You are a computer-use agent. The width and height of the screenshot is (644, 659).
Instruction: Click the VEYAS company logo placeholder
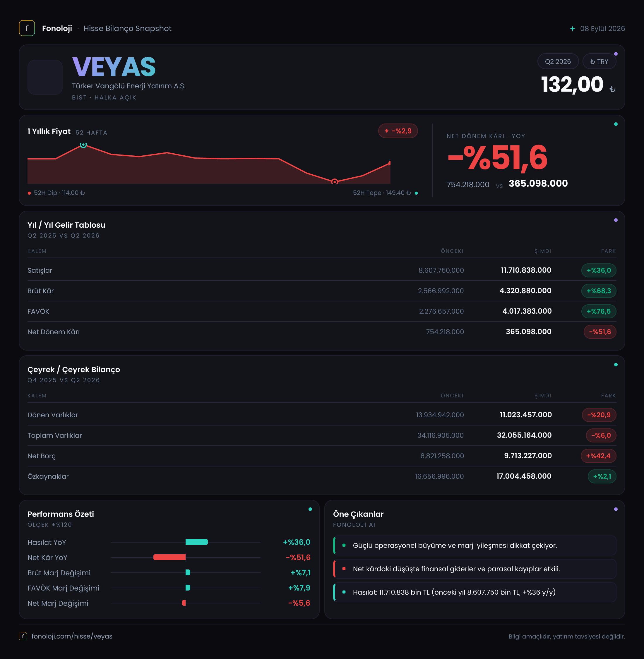[x=45, y=77]
